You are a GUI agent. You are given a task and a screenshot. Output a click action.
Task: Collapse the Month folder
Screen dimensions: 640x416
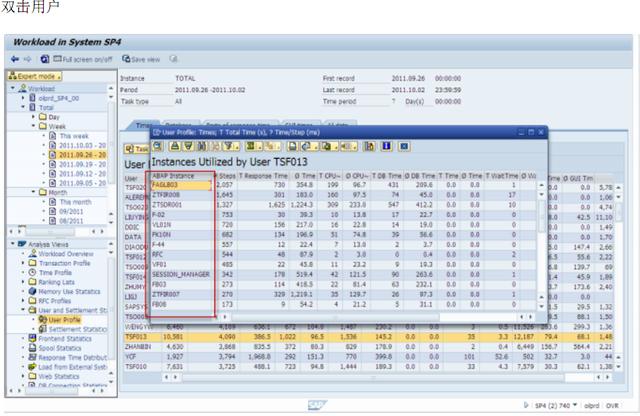[x=33, y=192]
